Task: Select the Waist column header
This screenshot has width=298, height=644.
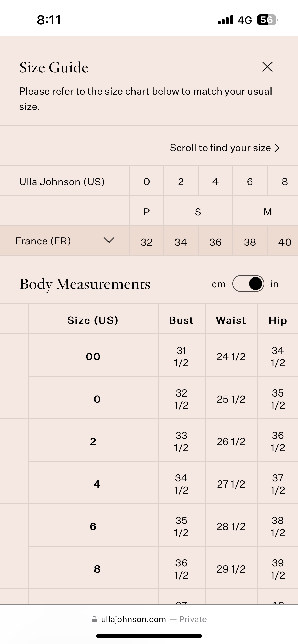Action: 231,320
